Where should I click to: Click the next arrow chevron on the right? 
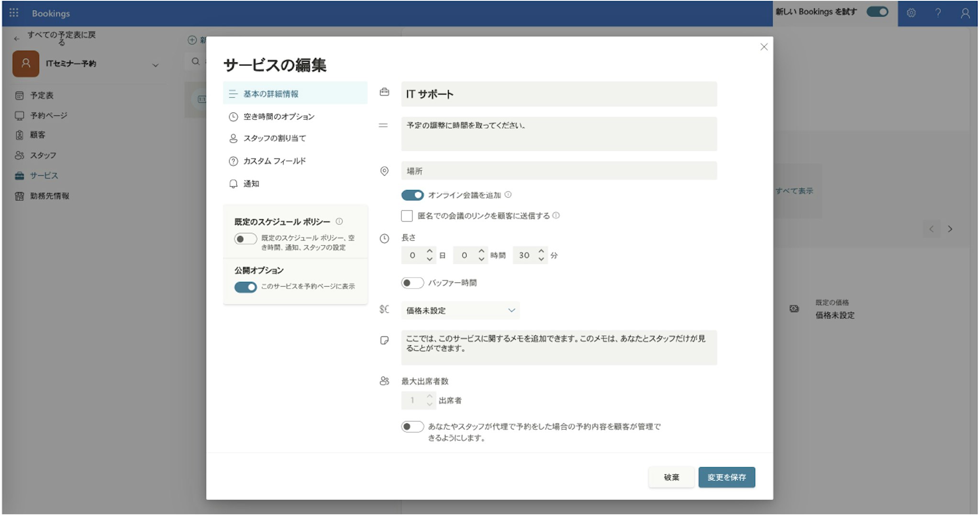[950, 229]
